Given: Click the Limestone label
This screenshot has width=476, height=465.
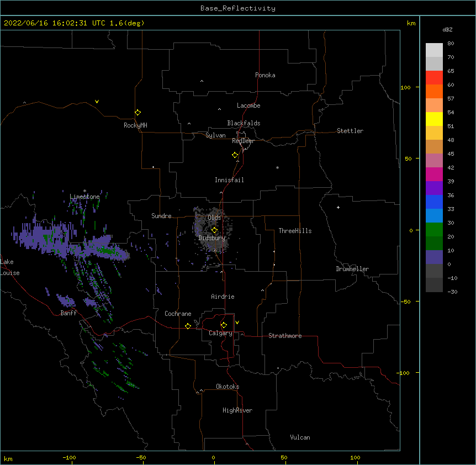Looking at the screenshot, I should 84,197.
